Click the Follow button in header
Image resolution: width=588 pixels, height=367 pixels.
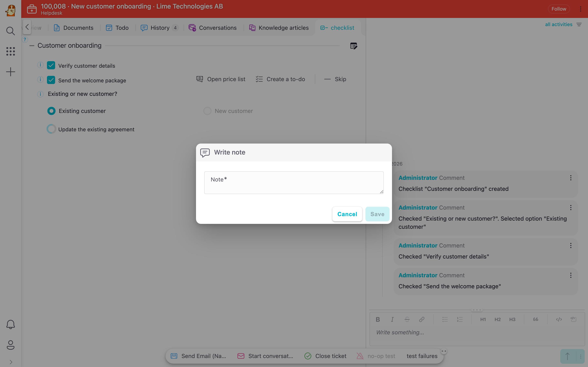pos(559,9)
